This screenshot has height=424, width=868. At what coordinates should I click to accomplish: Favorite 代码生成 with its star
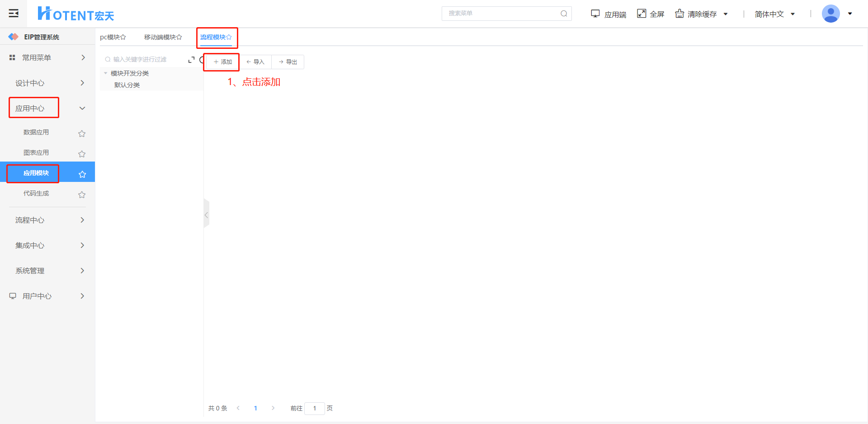[x=82, y=195]
